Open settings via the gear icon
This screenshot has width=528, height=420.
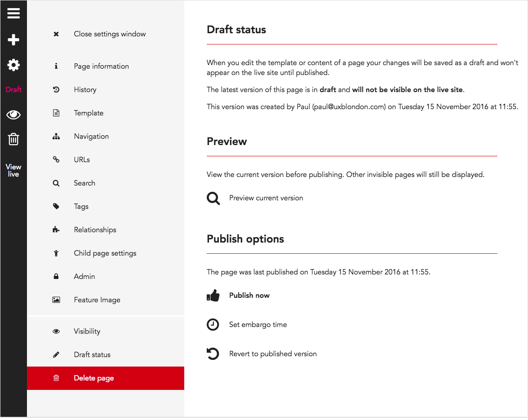tap(13, 65)
